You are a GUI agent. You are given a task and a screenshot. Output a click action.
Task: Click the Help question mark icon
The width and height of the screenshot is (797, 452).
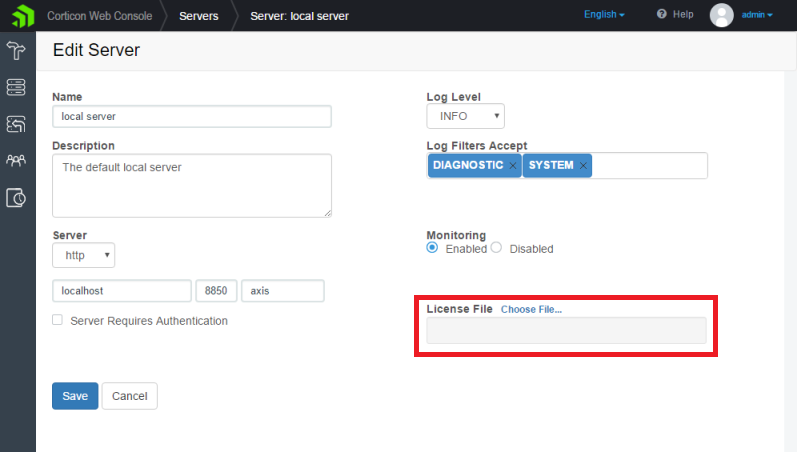(661, 14)
